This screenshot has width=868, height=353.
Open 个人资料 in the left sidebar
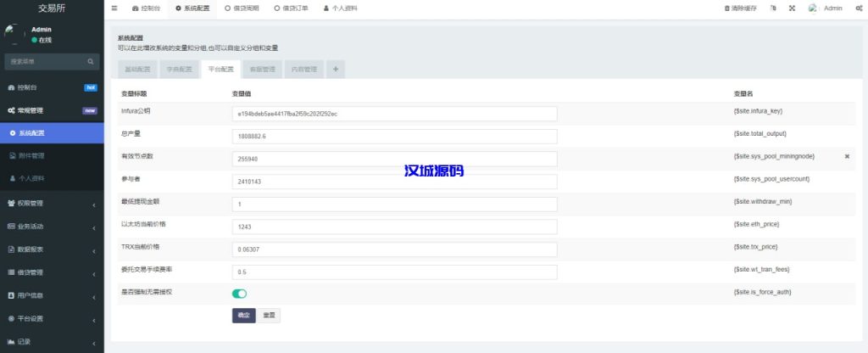[52, 178]
